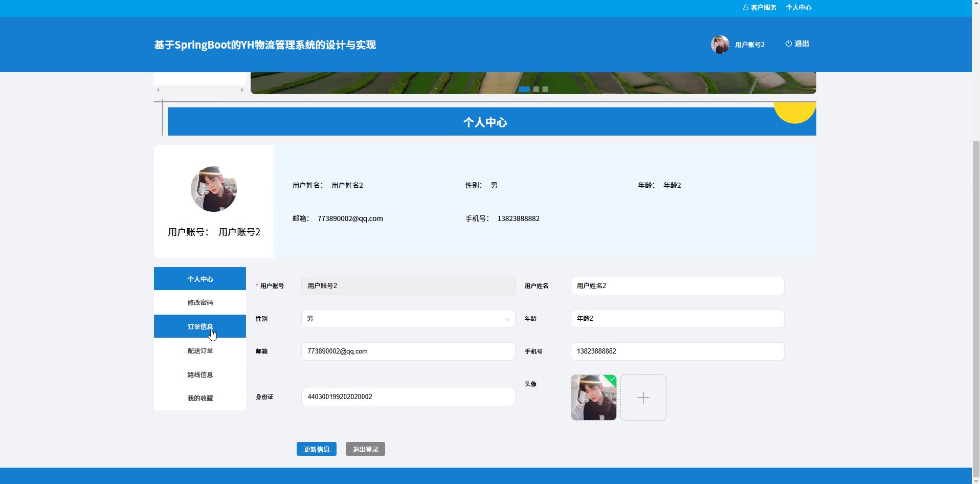Click the small avatar in the header
The image size is (980, 484).
pyautogui.click(x=720, y=45)
